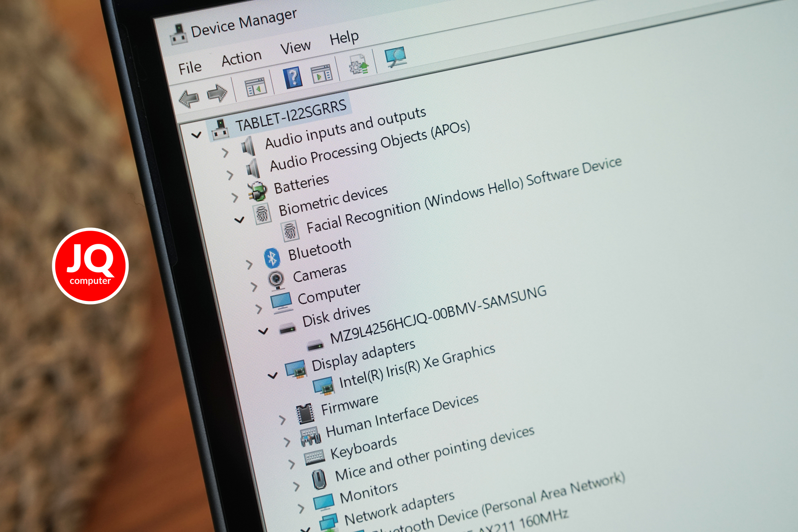Click the Bluetooth logo icon
This screenshot has height=532, width=798.
[272, 258]
